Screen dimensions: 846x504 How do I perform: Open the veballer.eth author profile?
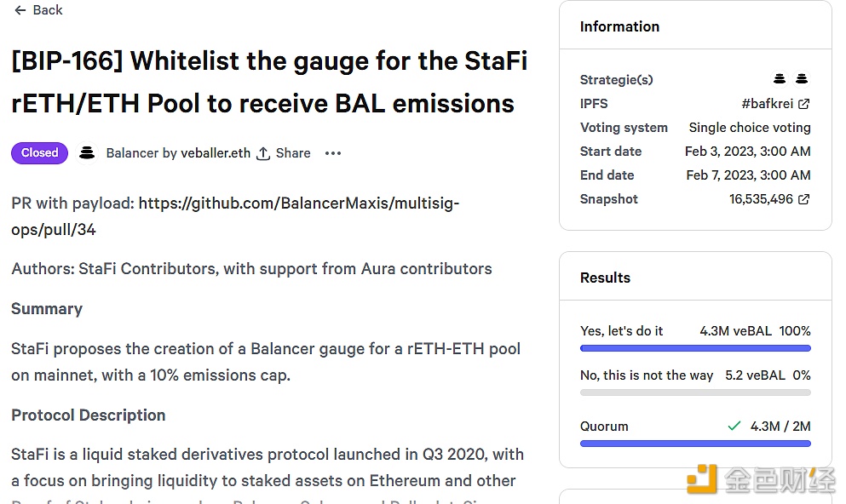(x=216, y=153)
